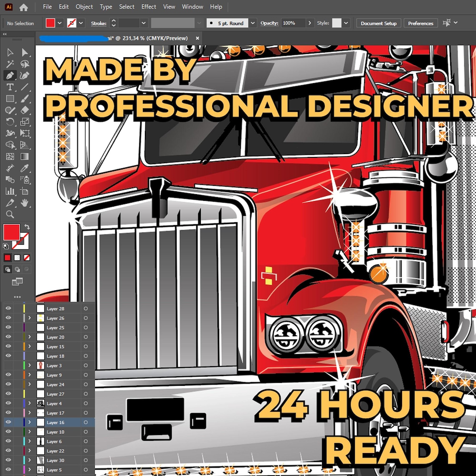
Task: Open the Gradient tool
Action: click(x=25, y=157)
